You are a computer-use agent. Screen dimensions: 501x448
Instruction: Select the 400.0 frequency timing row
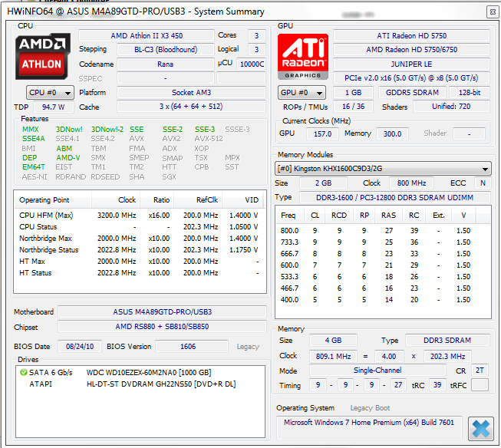[x=383, y=300]
